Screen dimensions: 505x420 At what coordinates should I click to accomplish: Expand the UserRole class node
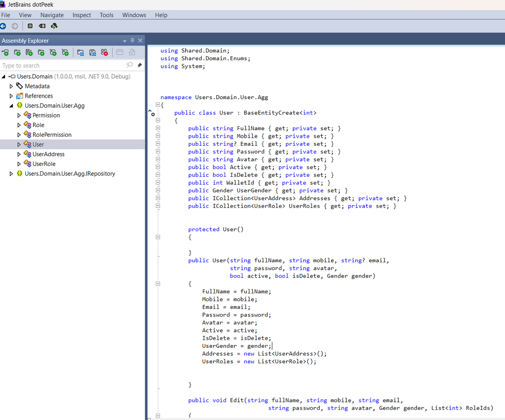(x=19, y=164)
